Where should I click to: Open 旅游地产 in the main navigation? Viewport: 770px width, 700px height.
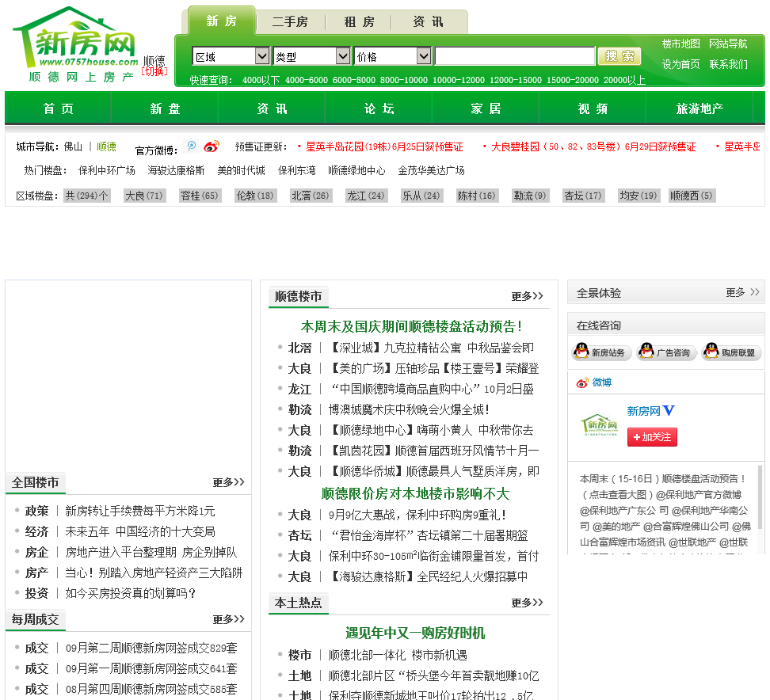tap(699, 108)
